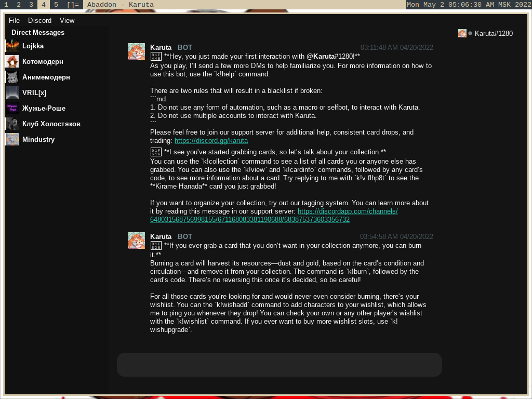Switch to workspace tag 5
The height and width of the screenshot is (399, 532).
(x=56, y=4)
